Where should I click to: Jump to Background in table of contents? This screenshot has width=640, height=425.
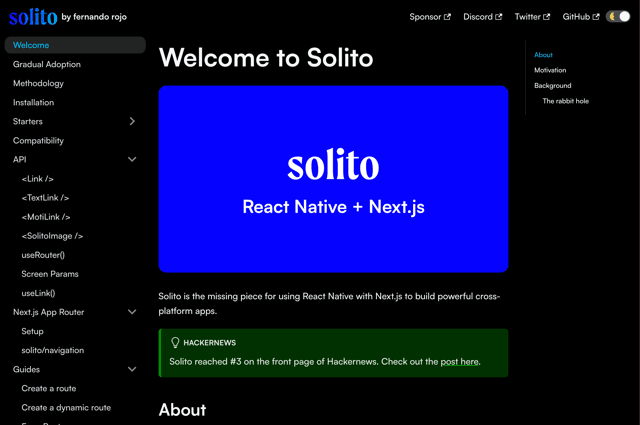553,85
